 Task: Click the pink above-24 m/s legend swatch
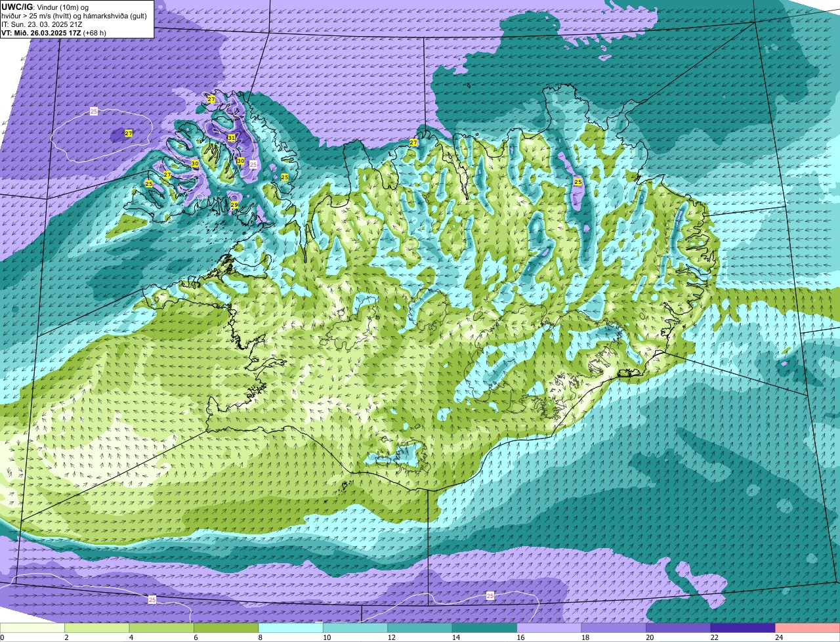pos(807,628)
